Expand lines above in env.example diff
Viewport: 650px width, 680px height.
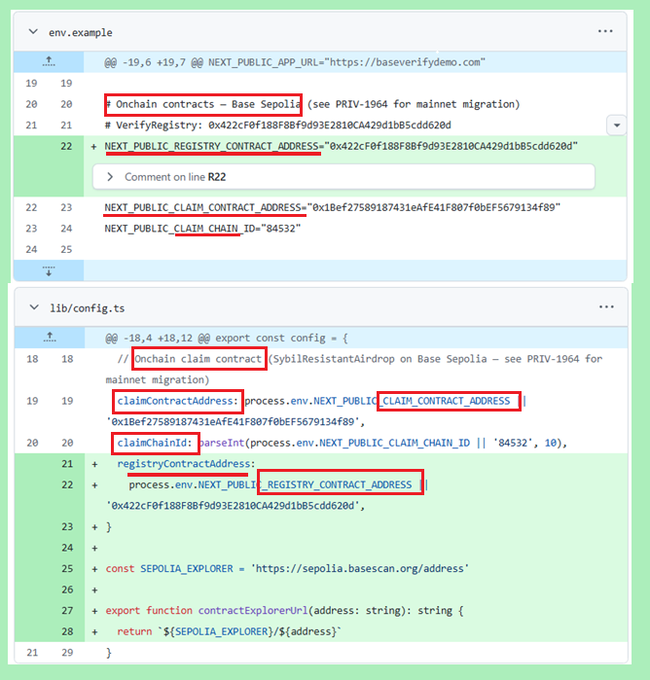(49, 62)
